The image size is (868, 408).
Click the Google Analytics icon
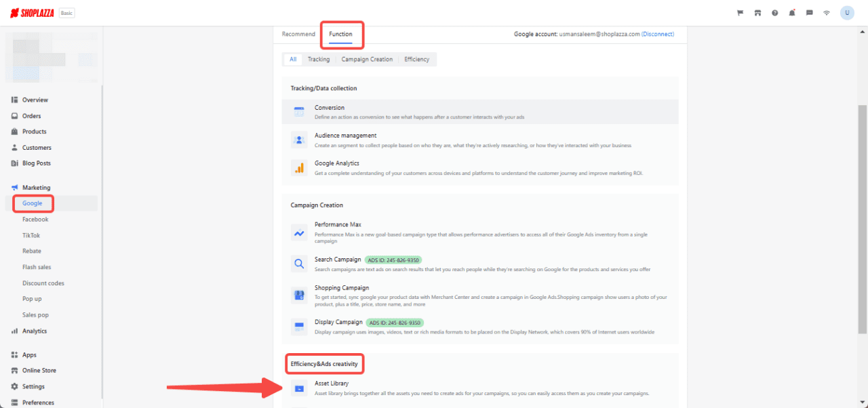(x=299, y=167)
